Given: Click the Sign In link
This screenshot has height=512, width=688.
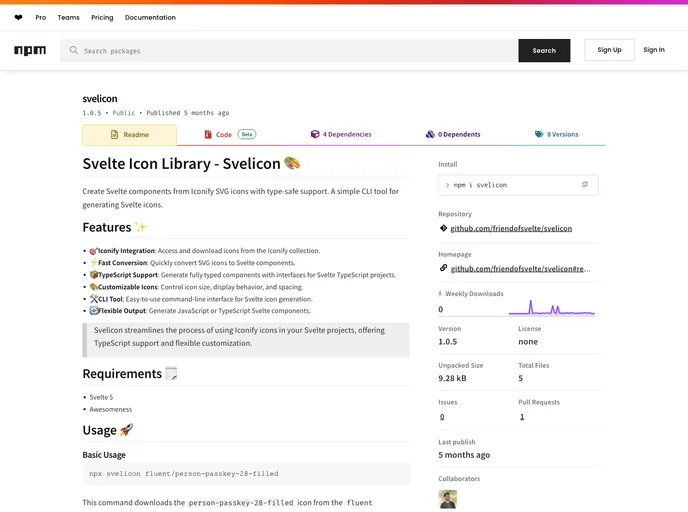Looking at the screenshot, I should [x=654, y=50].
